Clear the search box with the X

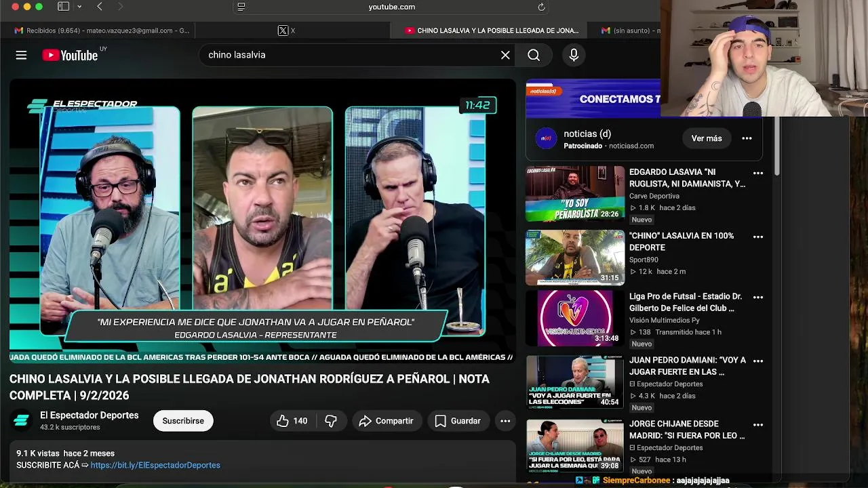[x=505, y=56]
